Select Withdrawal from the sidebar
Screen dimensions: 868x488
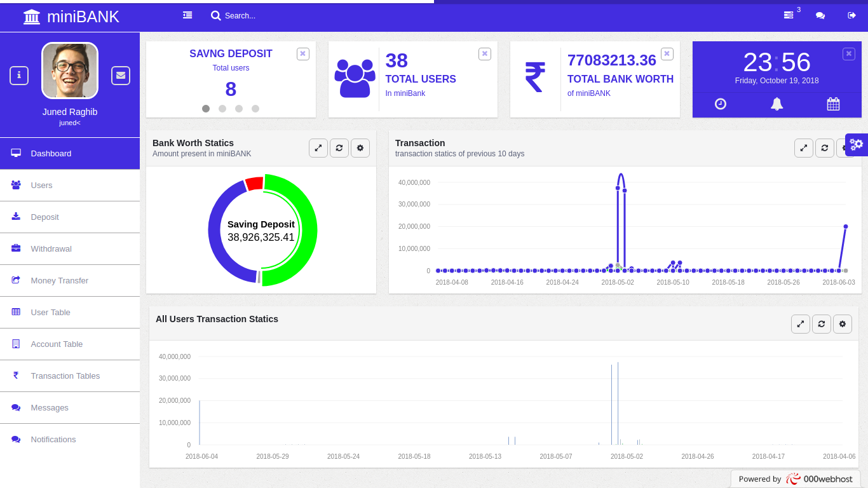[x=70, y=248]
